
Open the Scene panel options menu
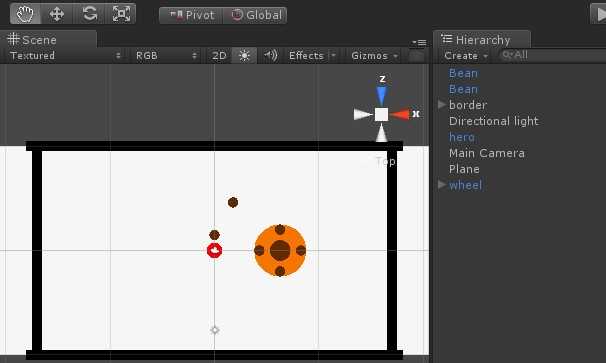click(419, 42)
